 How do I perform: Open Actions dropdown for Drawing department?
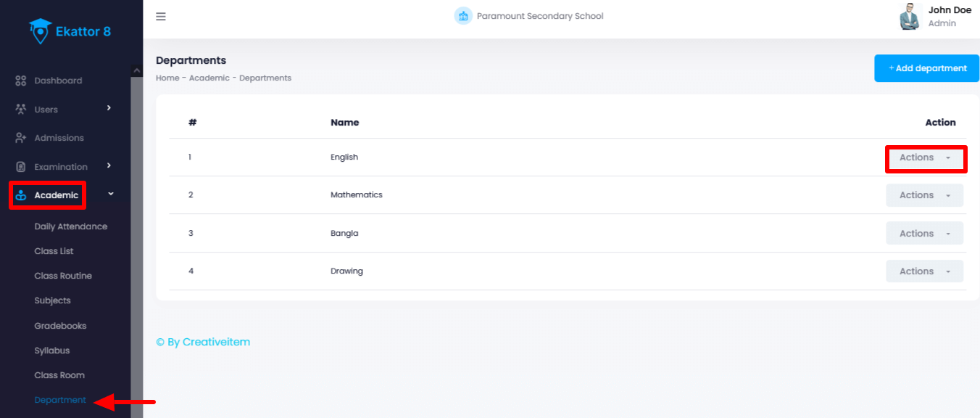pos(924,271)
